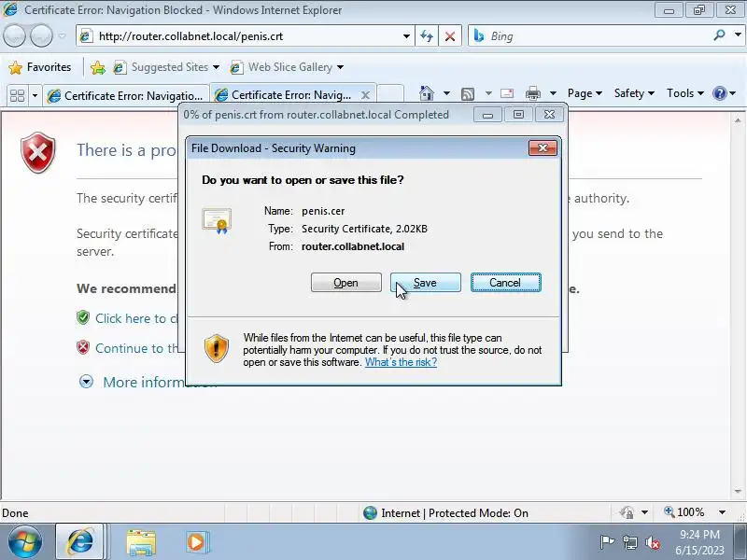This screenshot has width=747, height=560.
Task: Switch to first Certificate Error tab
Action: point(126,96)
